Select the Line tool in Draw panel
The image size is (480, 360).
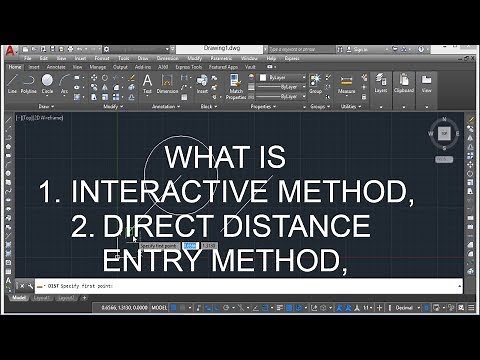(12, 84)
